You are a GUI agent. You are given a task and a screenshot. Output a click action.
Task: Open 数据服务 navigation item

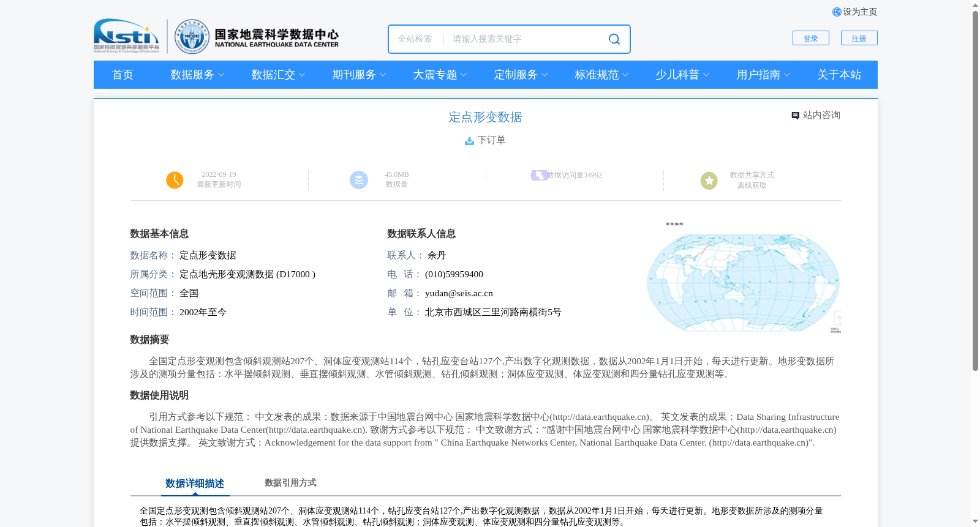pyautogui.click(x=192, y=75)
